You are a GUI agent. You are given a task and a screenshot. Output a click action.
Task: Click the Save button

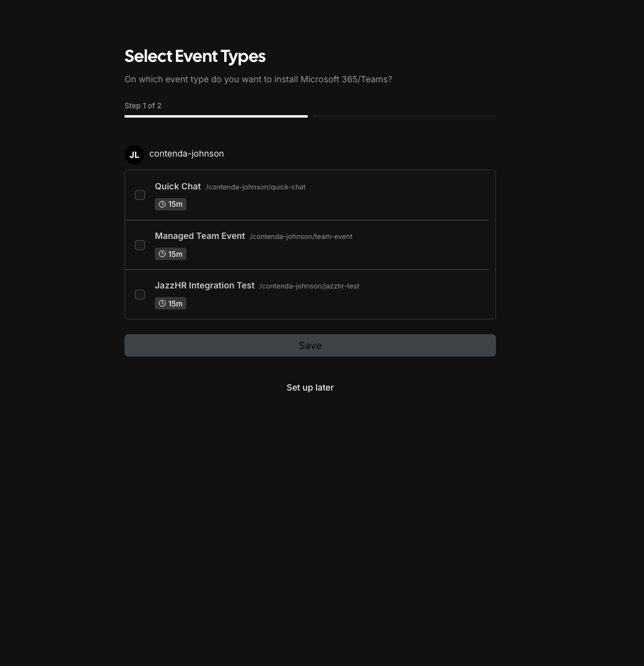point(310,345)
